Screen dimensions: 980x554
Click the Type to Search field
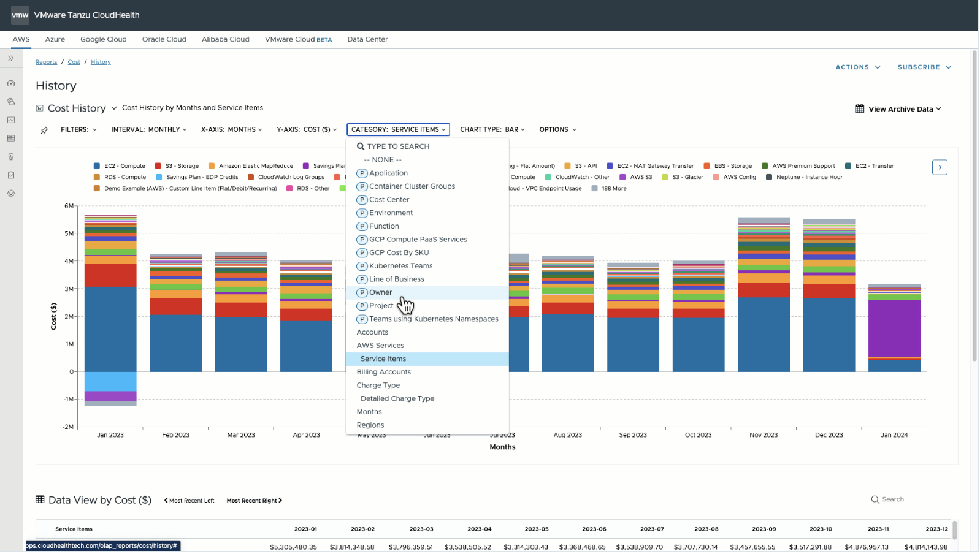pos(427,146)
